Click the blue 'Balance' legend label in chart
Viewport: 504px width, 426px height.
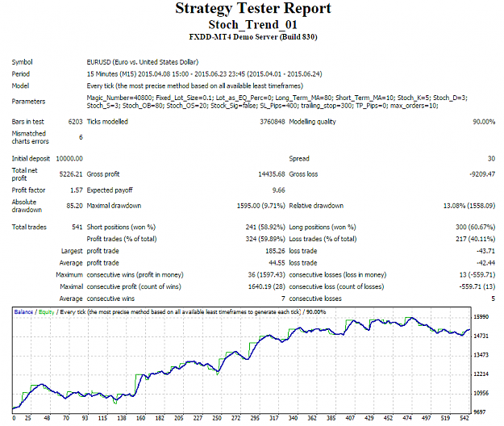pos(23,312)
